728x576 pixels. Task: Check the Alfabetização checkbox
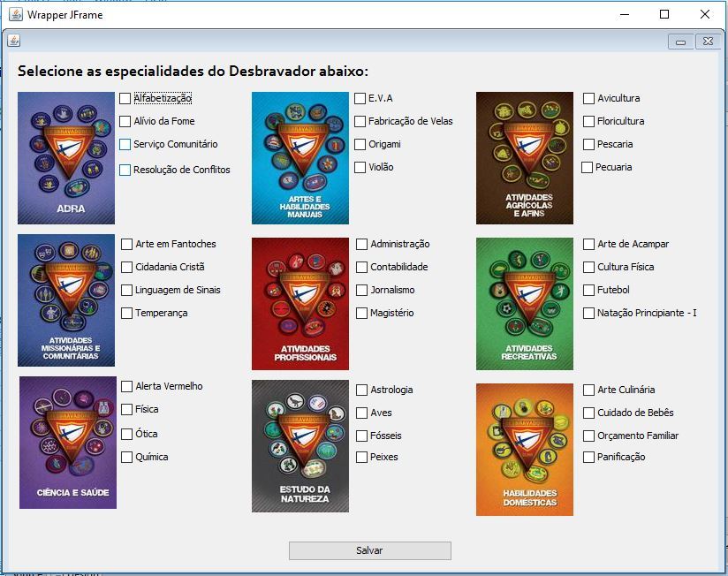coord(125,98)
